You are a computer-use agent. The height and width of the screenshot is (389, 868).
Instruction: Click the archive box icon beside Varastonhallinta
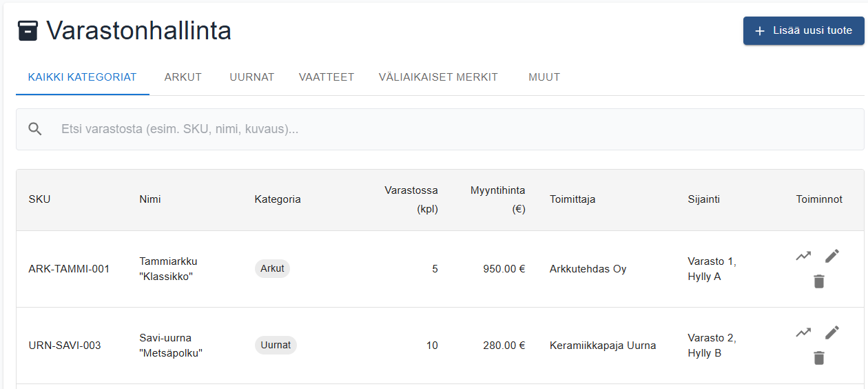pyautogui.click(x=28, y=31)
